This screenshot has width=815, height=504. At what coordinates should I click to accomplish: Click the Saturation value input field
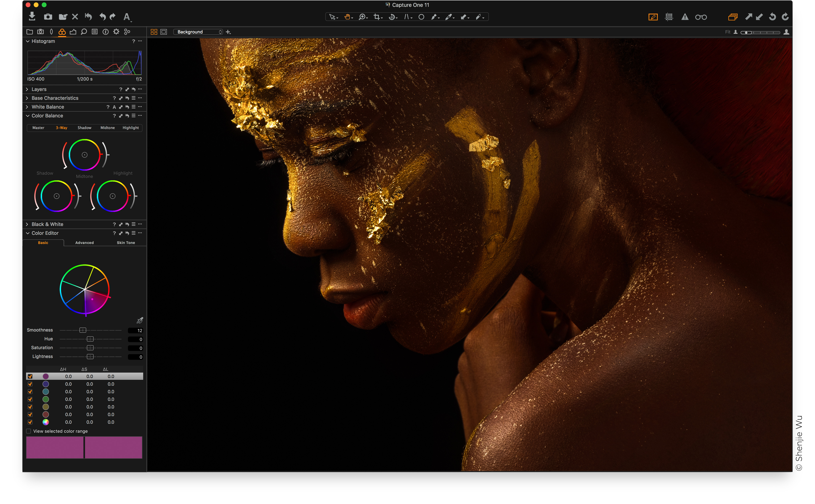(x=135, y=348)
